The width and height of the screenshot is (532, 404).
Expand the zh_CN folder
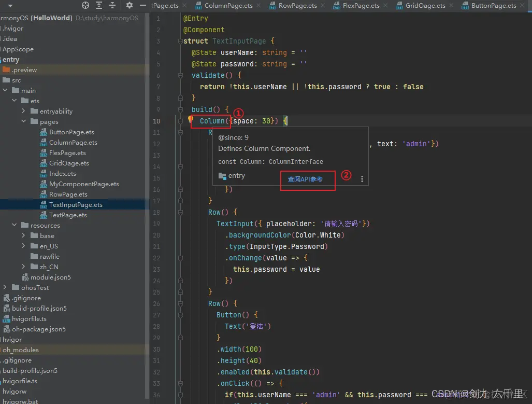tap(23, 267)
